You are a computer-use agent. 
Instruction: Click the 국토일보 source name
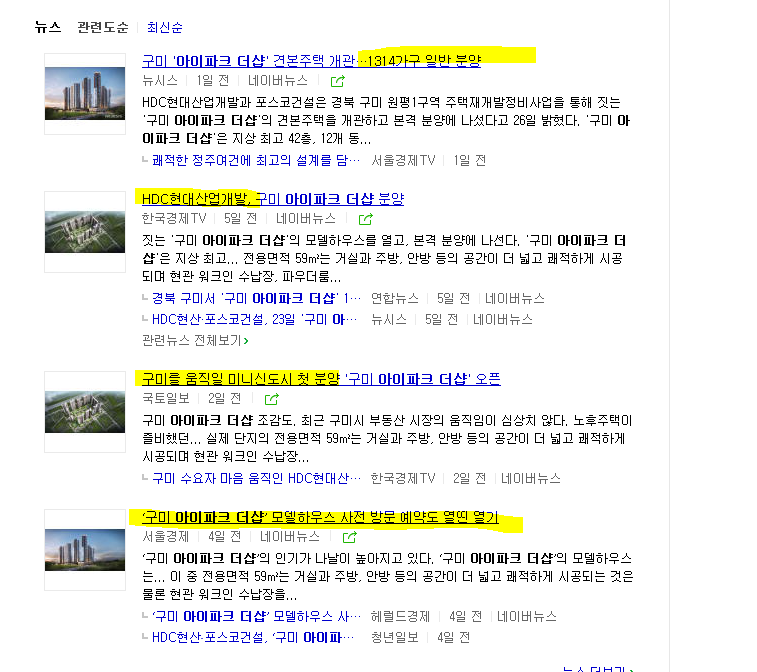click(166, 398)
